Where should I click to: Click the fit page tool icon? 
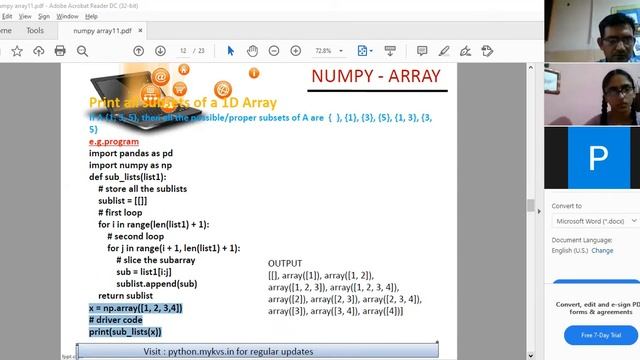362,51
